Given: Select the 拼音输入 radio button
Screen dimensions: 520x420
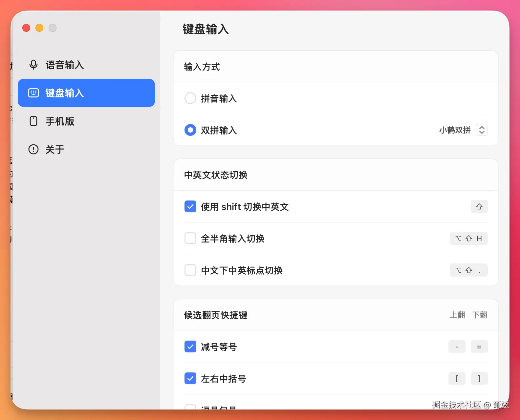Looking at the screenshot, I should [190, 98].
